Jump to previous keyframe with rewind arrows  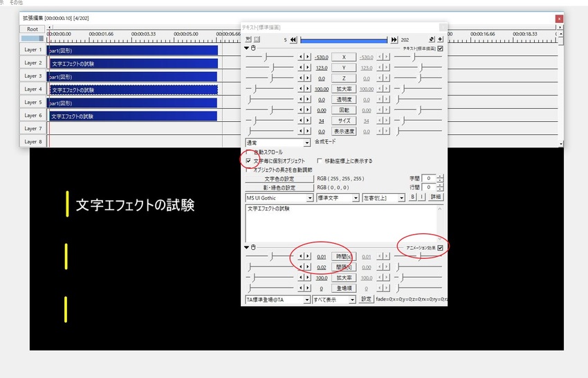tap(293, 39)
